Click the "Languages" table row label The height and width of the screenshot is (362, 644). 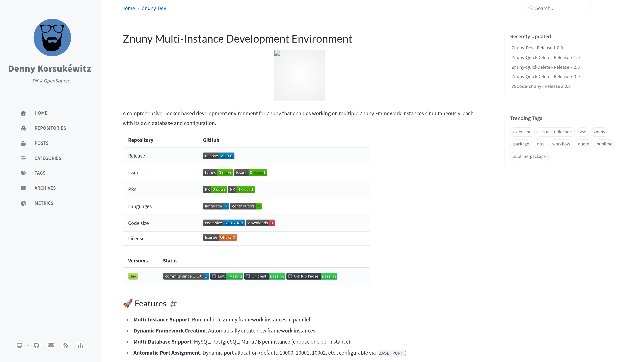140,206
